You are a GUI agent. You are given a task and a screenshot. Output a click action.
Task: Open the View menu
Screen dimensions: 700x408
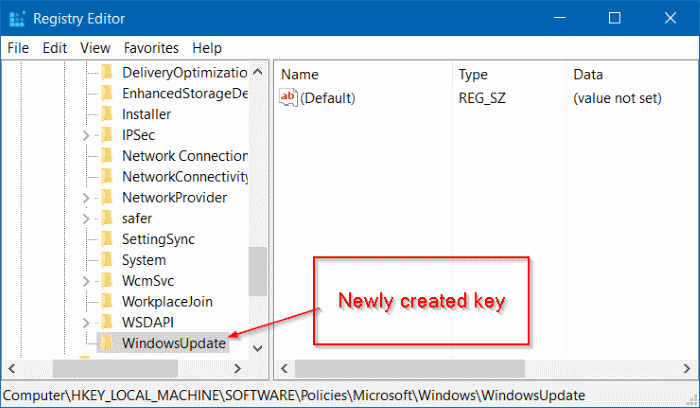tap(95, 48)
